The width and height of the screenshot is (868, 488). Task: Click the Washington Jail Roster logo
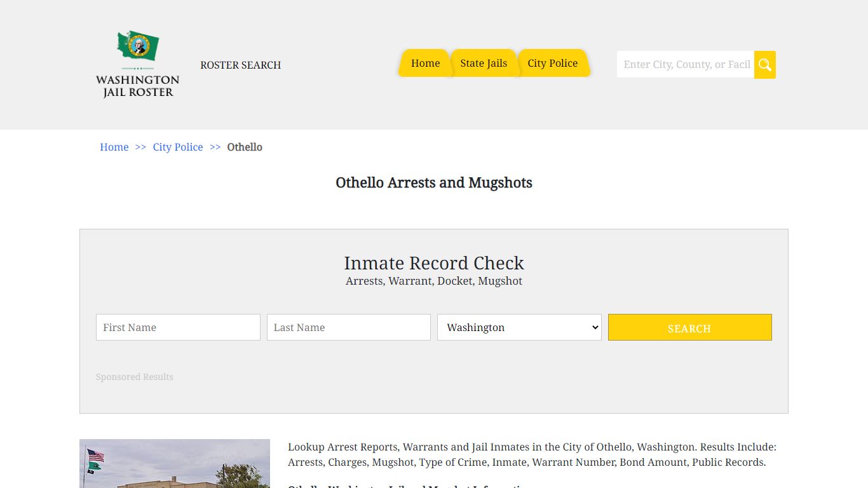click(137, 64)
